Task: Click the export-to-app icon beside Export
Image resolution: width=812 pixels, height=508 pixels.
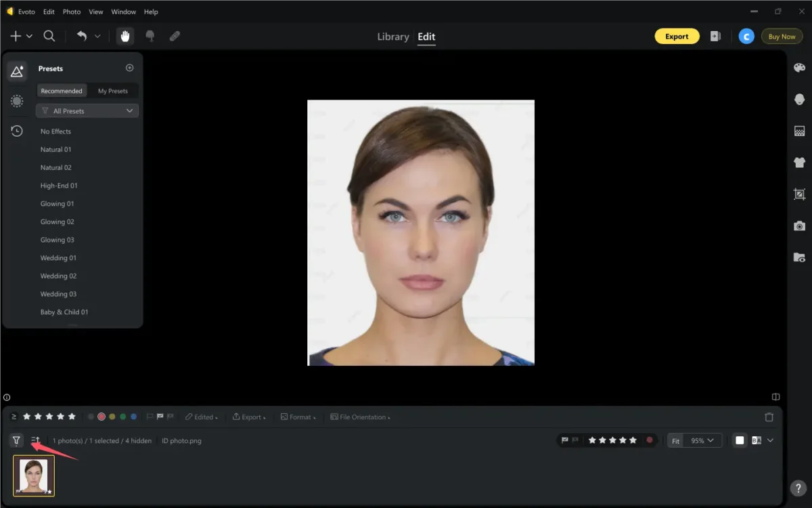Action: coord(715,37)
